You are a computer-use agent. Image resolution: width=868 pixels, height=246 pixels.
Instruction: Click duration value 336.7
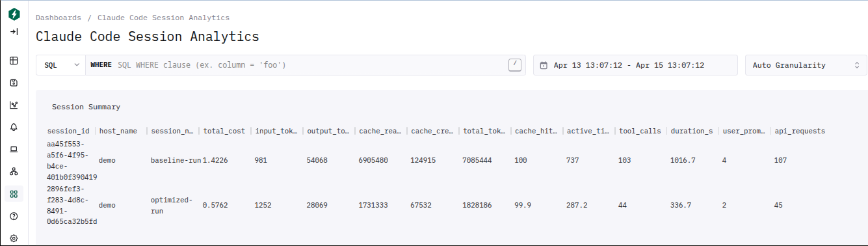coord(681,205)
